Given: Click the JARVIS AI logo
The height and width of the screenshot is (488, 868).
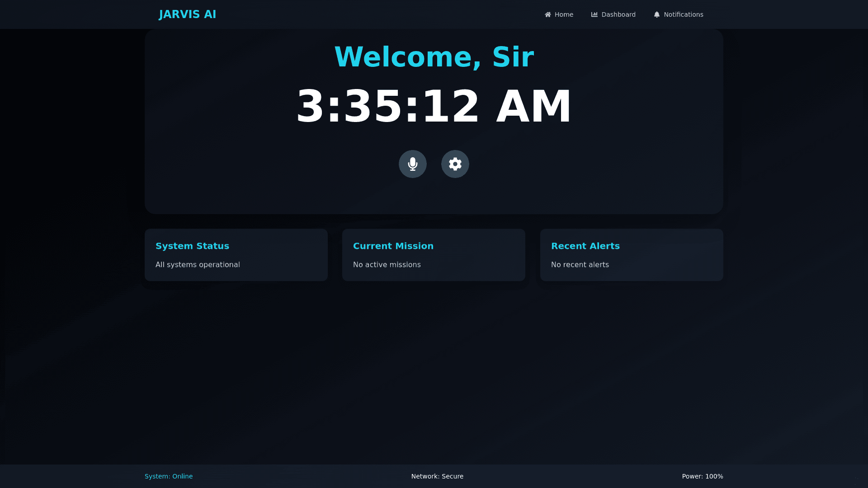Looking at the screenshot, I should (188, 14).
